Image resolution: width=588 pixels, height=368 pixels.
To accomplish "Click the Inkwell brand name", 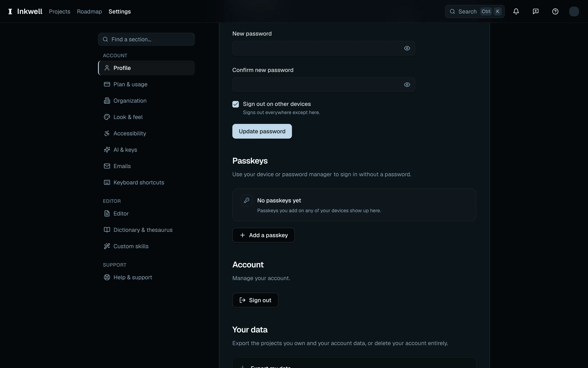I will [30, 11].
